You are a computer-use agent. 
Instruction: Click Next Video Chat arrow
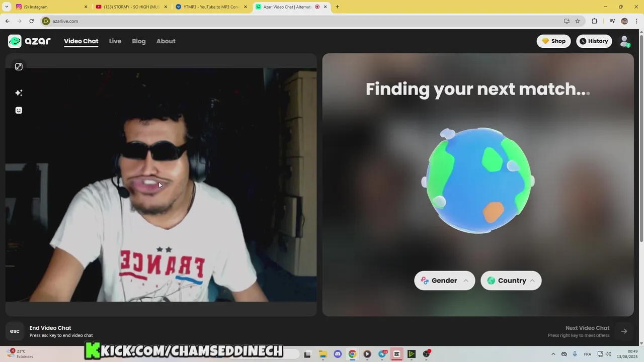coord(624,331)
